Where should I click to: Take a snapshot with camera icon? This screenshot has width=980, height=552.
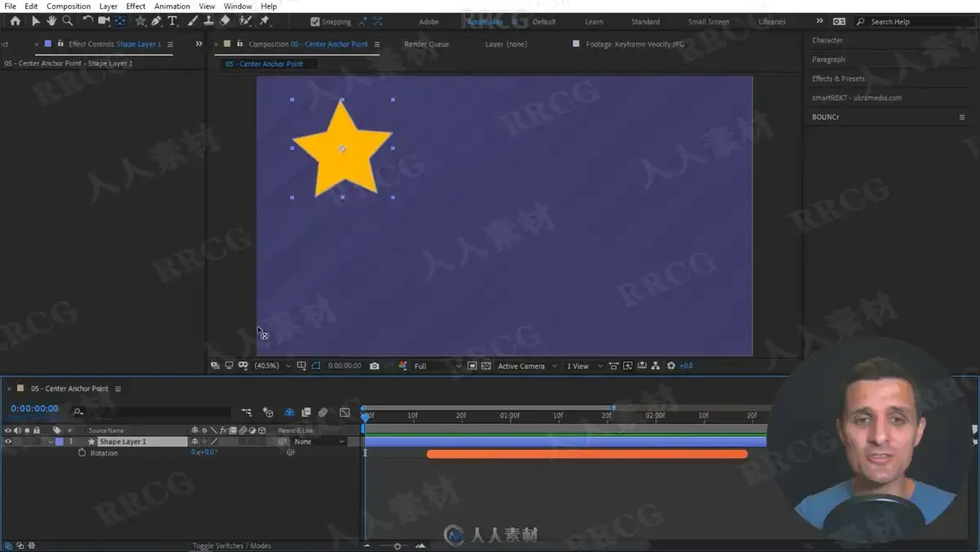[x=374, y=366]
